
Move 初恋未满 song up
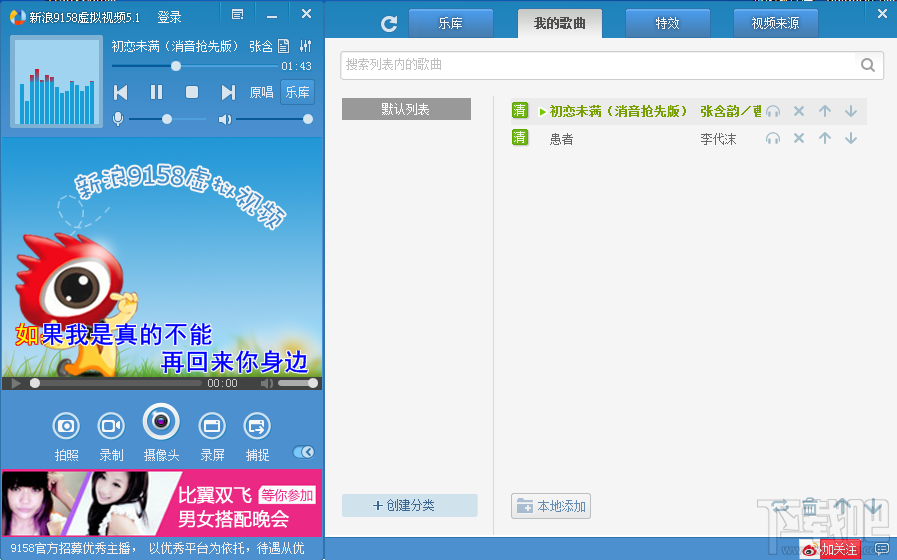[x=824, y=111]
